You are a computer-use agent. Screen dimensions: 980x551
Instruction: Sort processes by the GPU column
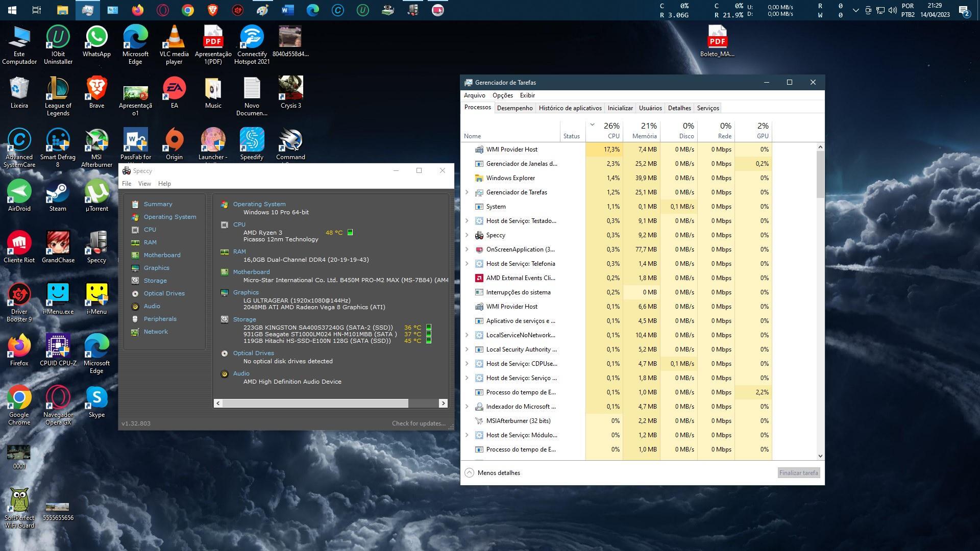[753, 131]
